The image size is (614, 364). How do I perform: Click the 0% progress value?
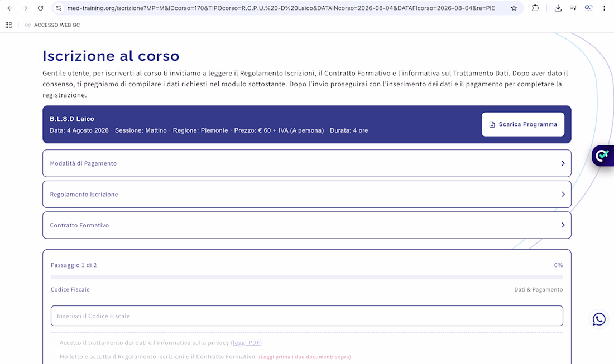[x=558, y=265]
